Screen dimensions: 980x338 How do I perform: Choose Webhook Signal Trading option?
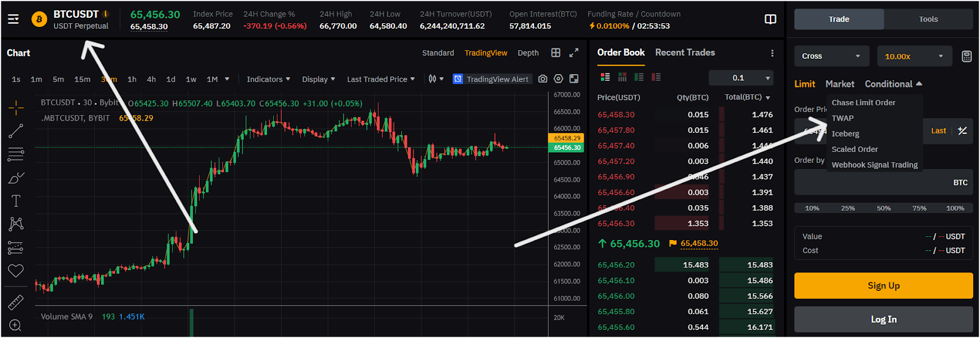pyautogui.click(x=875, y=165)
